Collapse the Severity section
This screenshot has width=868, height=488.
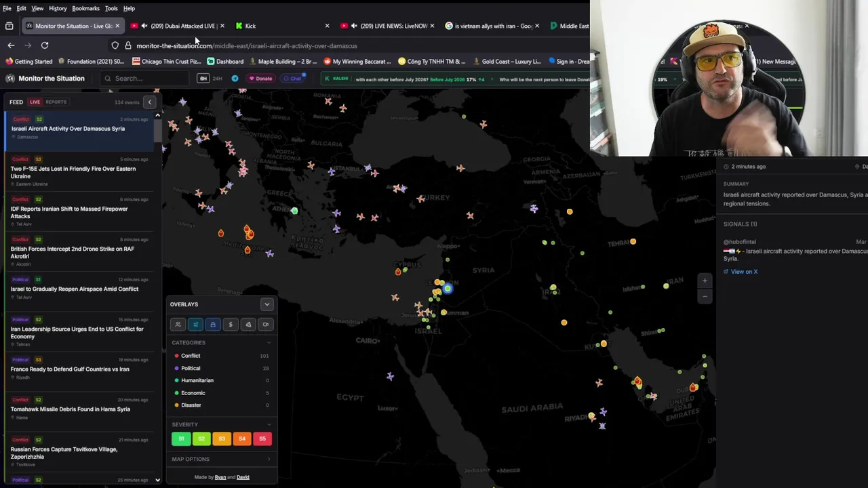[x=269, y=424]
